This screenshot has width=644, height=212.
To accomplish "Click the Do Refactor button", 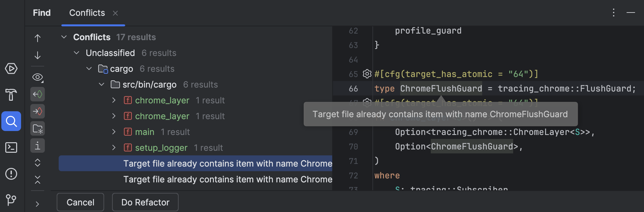I will 145,202.
